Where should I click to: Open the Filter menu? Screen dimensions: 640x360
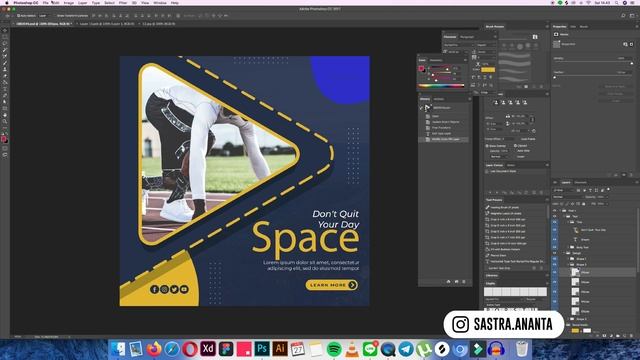[123, 3]
